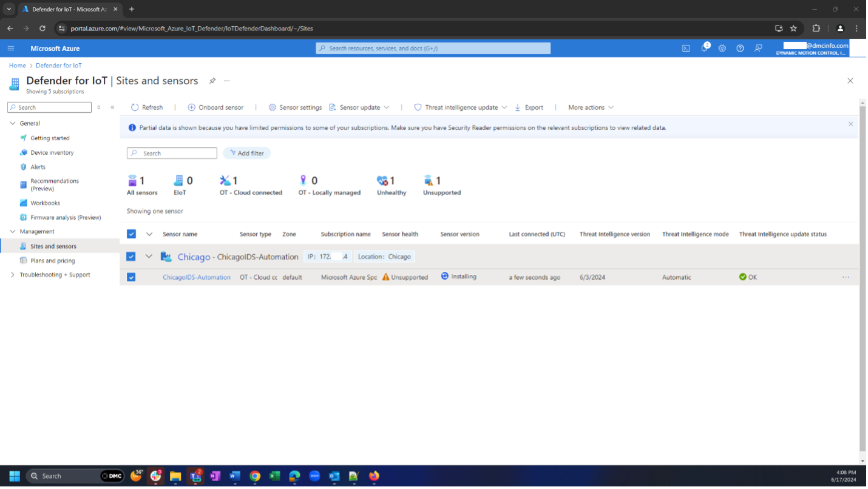
Task: Focus the left menu search box
Action: (49, 107)
